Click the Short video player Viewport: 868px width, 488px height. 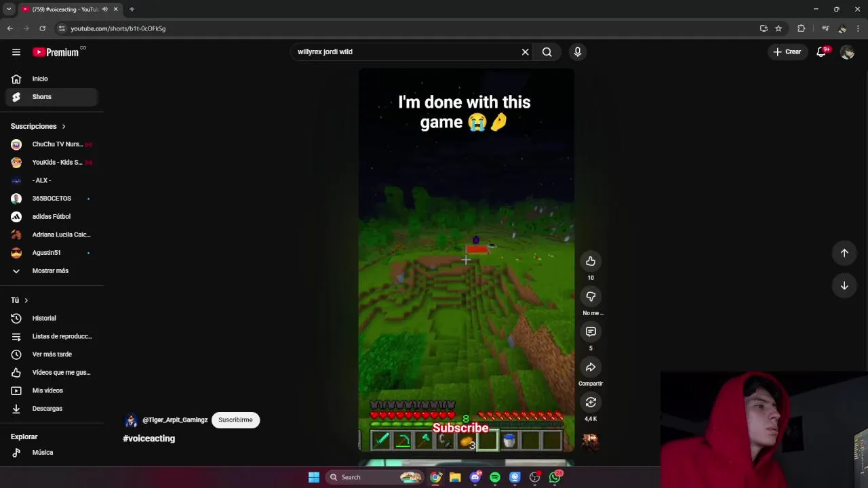pyautogui.click(x=467, y=260)
